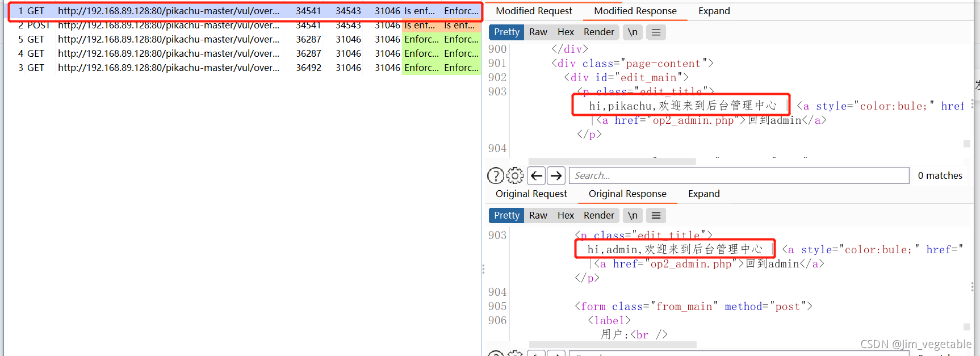Select Raw view in Original Response
This screenshot has width=980, height=356.
pyautogui.click(x=538, y=216)
